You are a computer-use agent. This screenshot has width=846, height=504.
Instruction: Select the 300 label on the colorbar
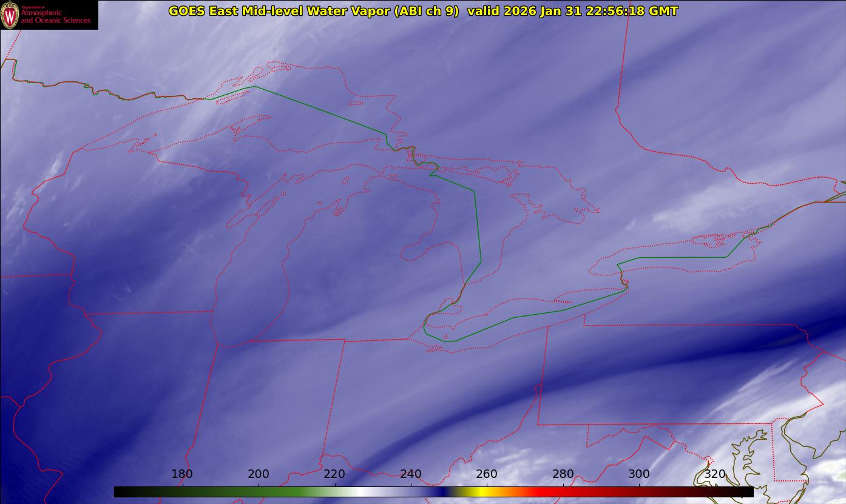point(639,474)
